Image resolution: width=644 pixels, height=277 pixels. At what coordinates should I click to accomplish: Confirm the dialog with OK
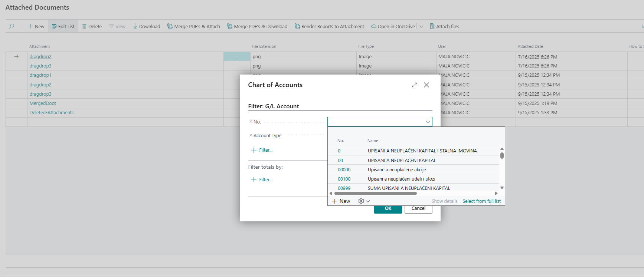388,209
